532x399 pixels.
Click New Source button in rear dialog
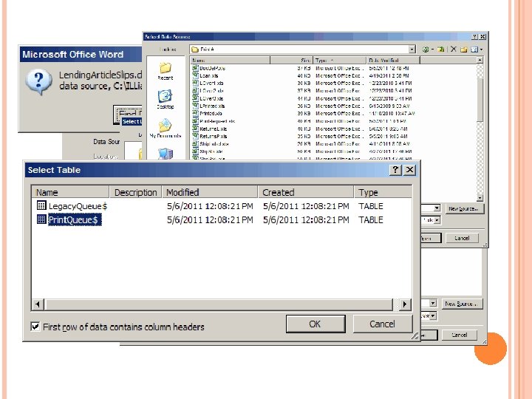pos(462,304)
